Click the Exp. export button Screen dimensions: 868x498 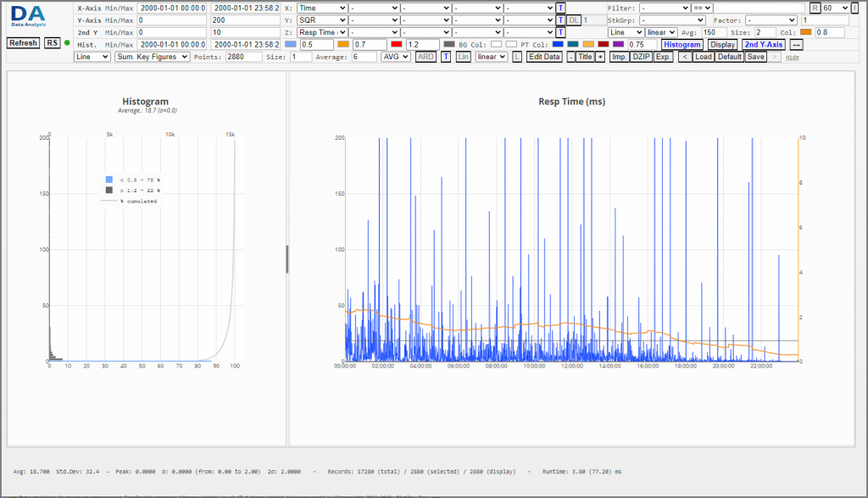tap(663, 57)
